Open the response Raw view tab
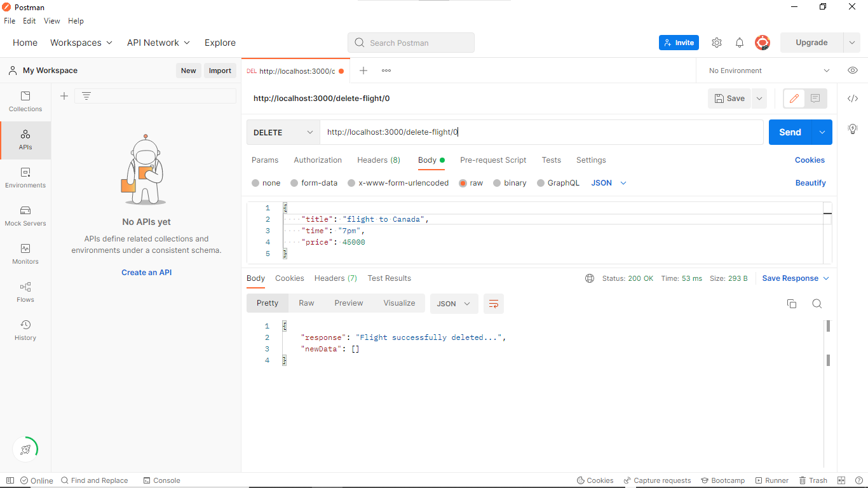Image resolution: width=868 pixels, height=488 pixels. pyautogui.click(x=306, y=303)
